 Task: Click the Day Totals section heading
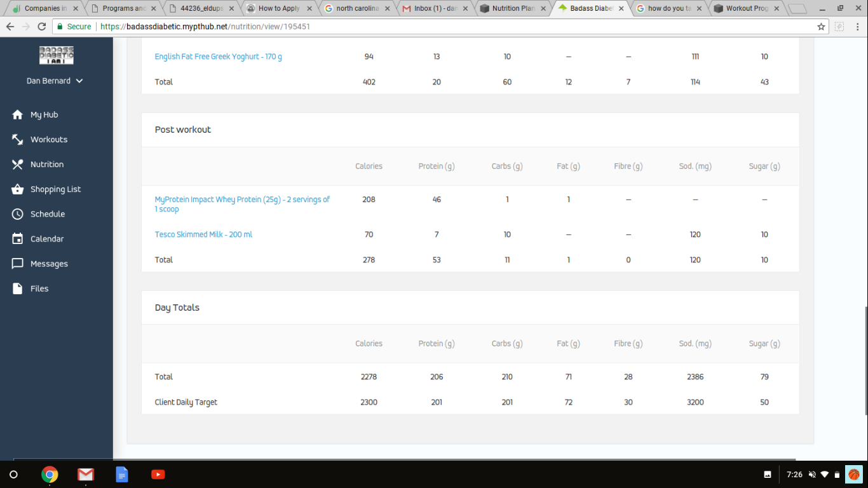click(177, 308)
